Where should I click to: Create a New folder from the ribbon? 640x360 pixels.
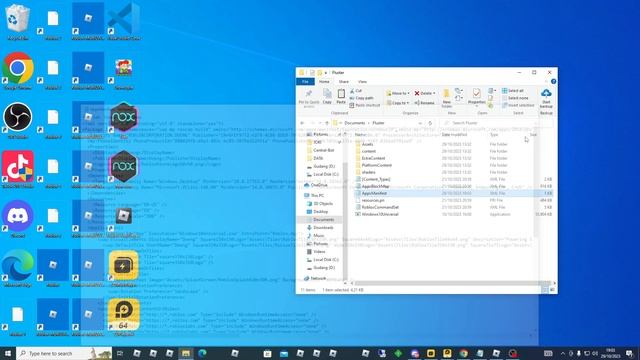(x=447, y=98)
